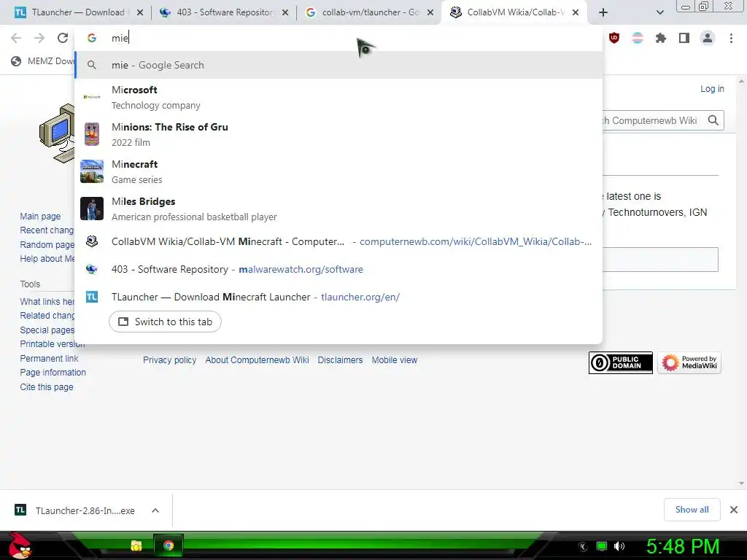Click the Log in link
The height and width of the screenshot is (560, 747).
[712, 88]
